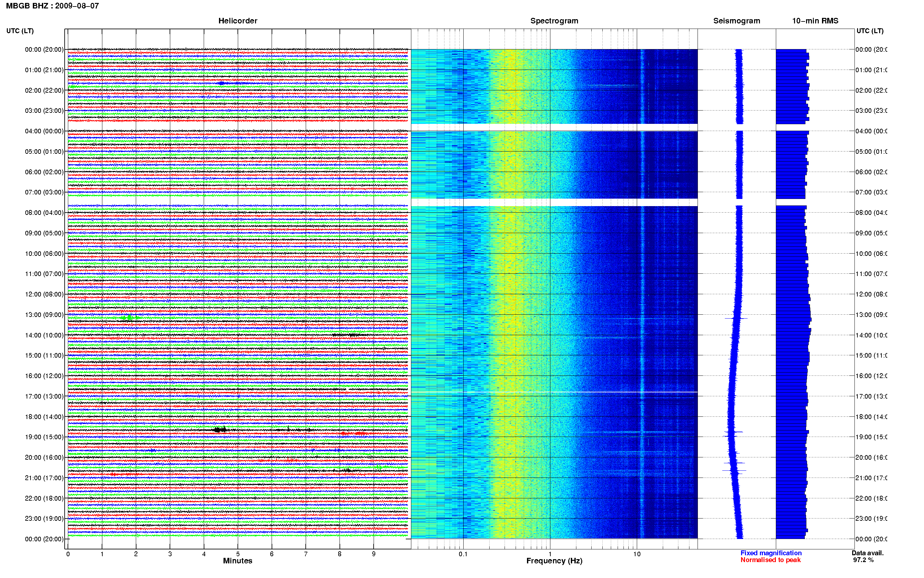Click the minute tick label 0
The image size is (924, 578).
(x=68, y=554)
